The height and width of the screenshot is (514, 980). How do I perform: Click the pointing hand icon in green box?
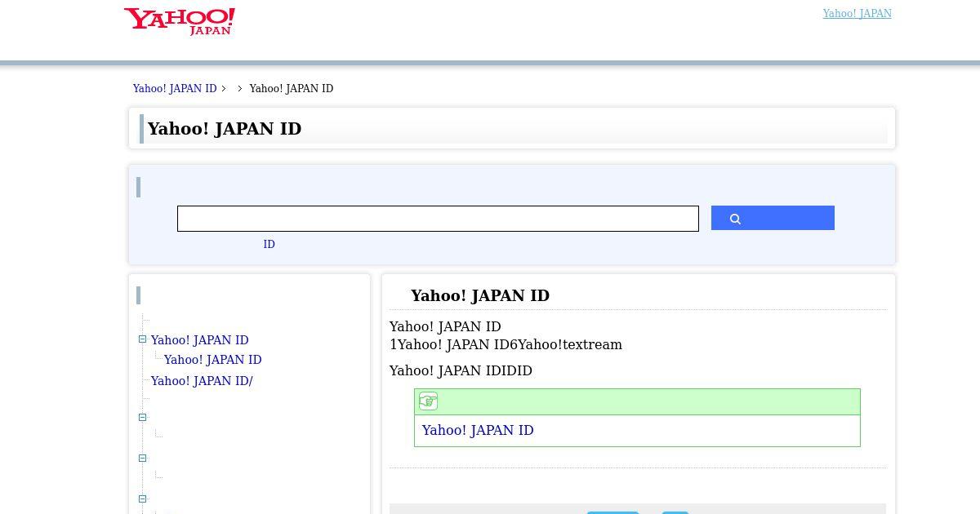point(428,401)
